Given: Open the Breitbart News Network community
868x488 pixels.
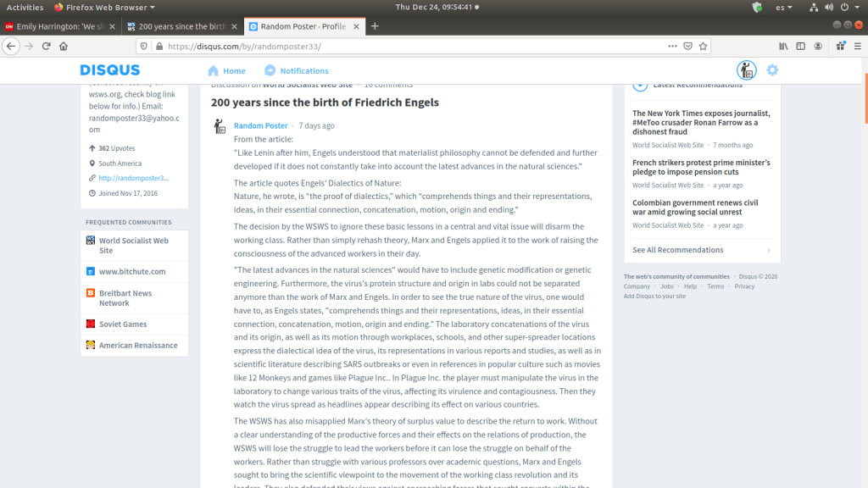Looking at the screenshot, I should tap(125, 298).
